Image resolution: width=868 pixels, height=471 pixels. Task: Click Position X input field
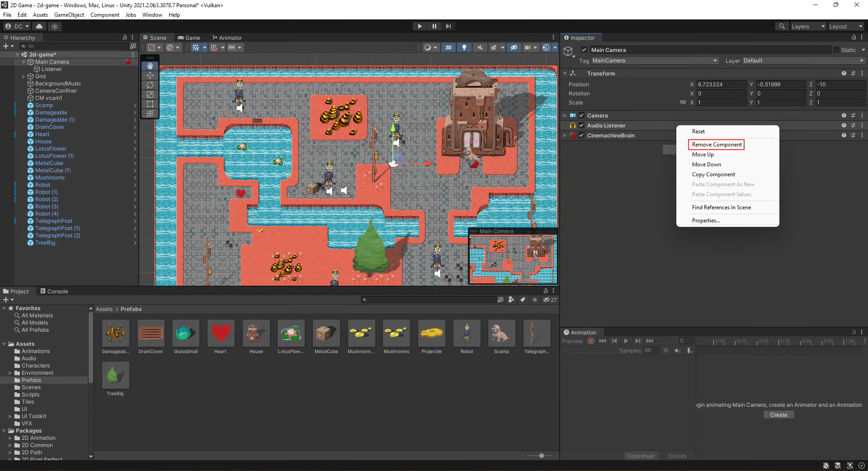722,85
